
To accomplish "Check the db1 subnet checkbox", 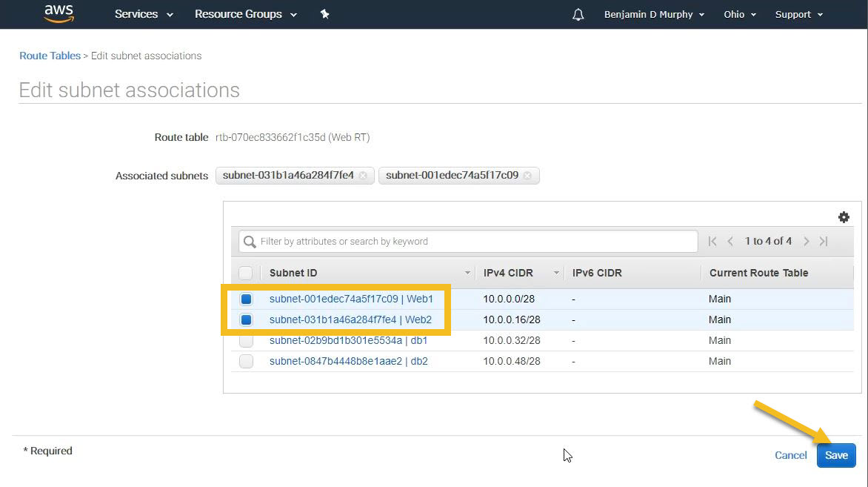I will (x=247, y=341).
